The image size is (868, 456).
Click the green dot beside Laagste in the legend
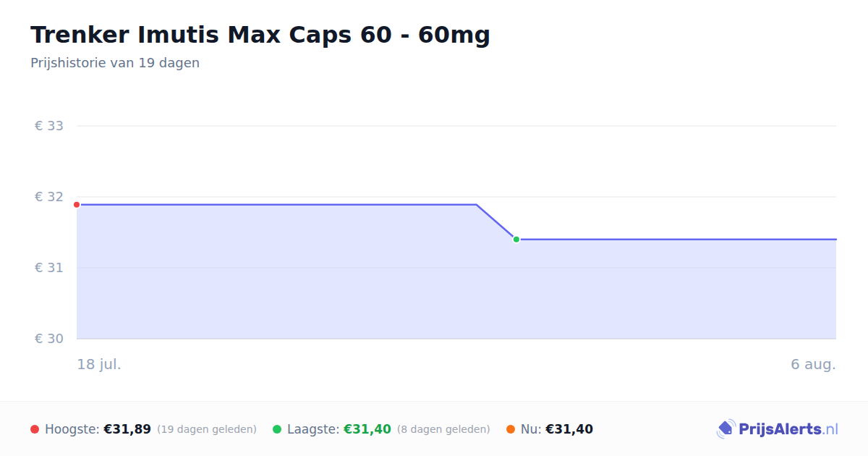(277, 429)
